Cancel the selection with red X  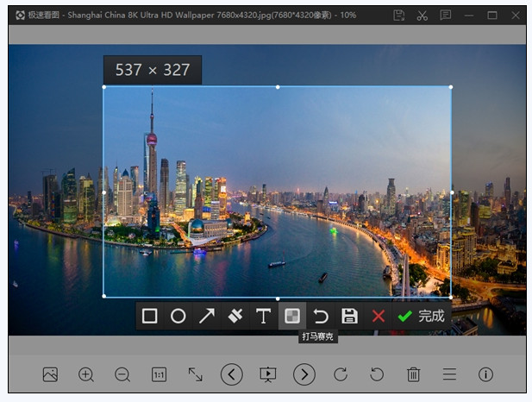pyautogui.click(x=378, y=316)
